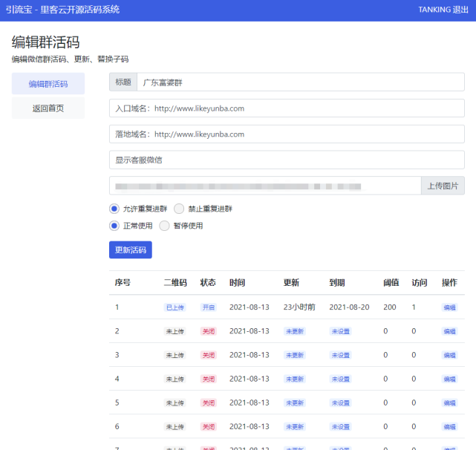Click the 显示客服微信 field
Viewport: 476px width, 450px height.
[287, 160]
